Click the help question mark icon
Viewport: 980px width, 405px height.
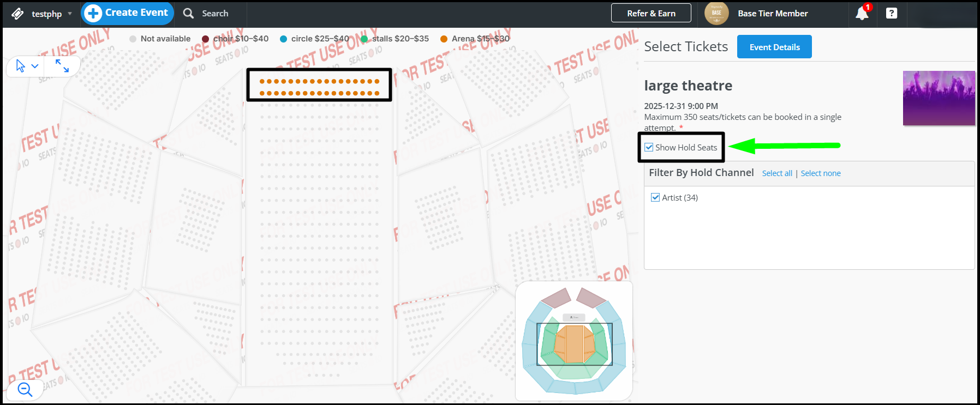pyautogui.click(x=892, y=13)
